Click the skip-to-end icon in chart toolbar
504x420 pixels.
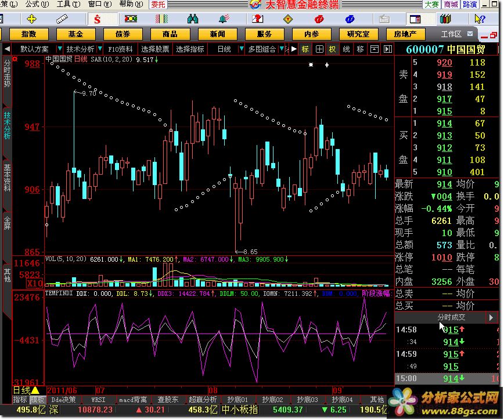(388, 49)
